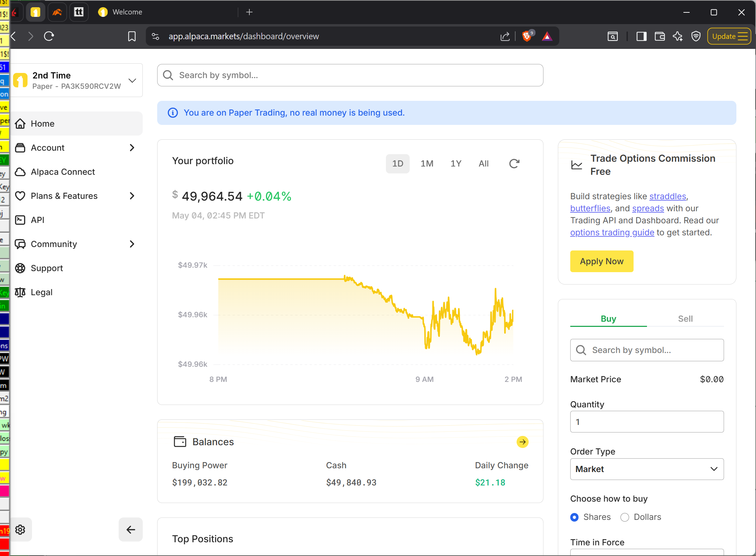The image size is (756, 556).
Task: Expand the Account submenu chevron
Action: click(132, 148)
